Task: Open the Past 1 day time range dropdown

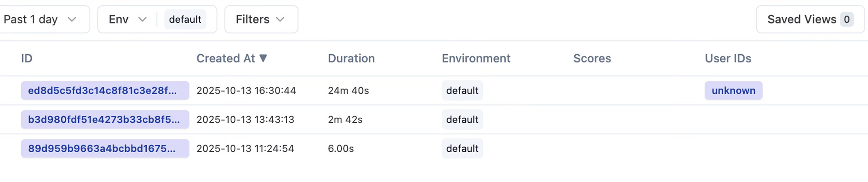Action: 40,19
